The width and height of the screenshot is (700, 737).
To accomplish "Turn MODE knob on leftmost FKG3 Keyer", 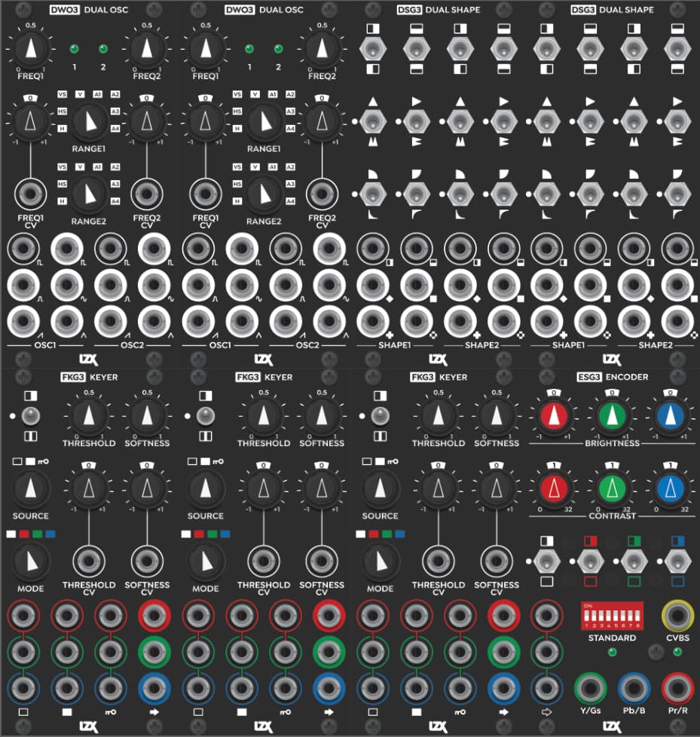I will 31,561.
